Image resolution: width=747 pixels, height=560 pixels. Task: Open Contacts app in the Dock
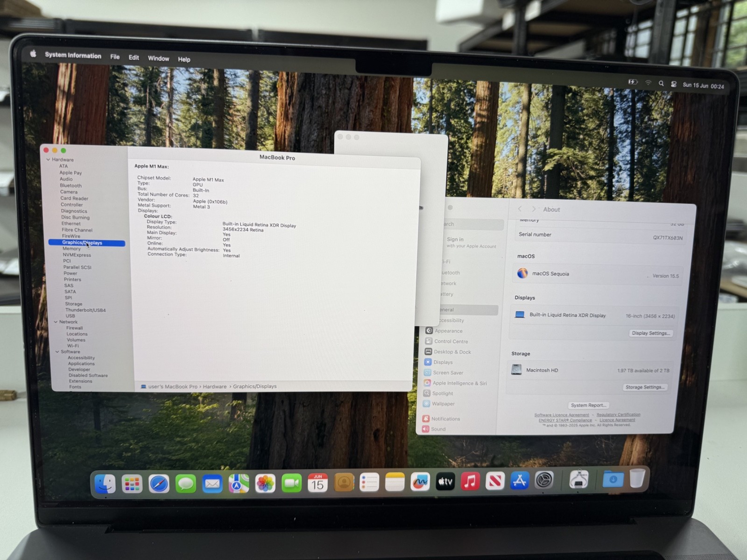pyautogui.click(x=344, y=483)
